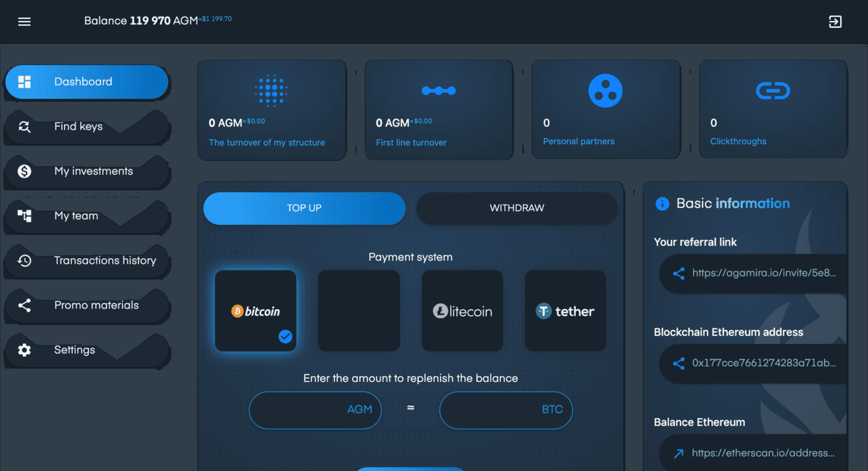Click the Transactions history clock icon

click(24, 260)
